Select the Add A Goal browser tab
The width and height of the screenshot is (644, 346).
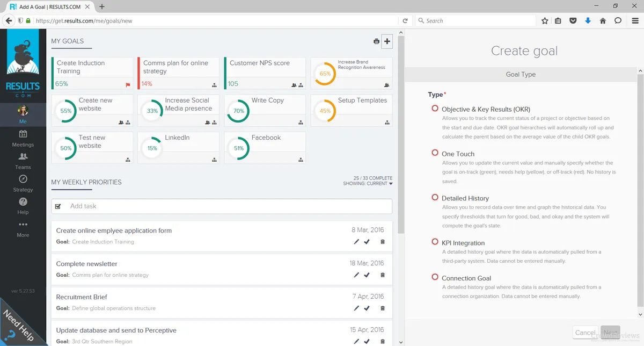51,6
